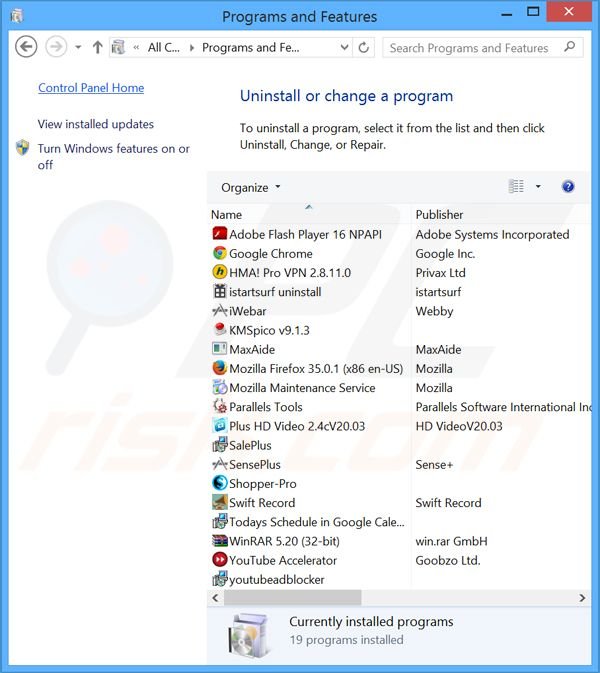This screenshot has height=673, width=600.
Task: Click the Google Chrome program icon
Action: (219, 253)
